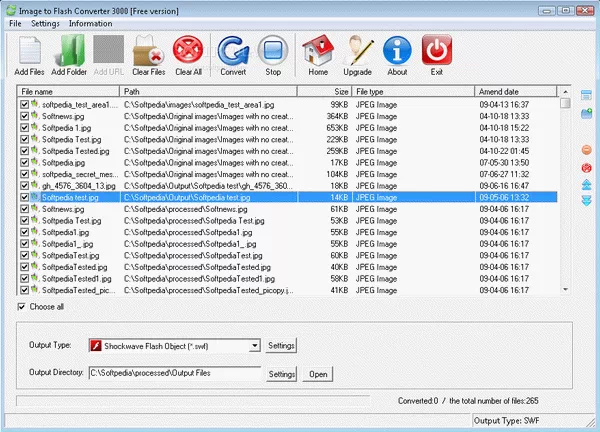600x432 pixels.
Task: Sort by the Path column header
Action: (209, 91)
